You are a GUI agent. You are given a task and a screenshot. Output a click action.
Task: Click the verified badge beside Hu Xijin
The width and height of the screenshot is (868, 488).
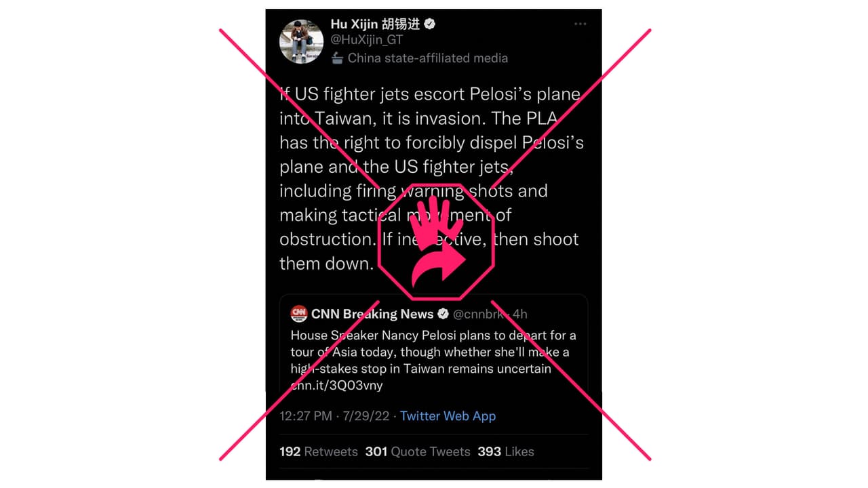pos(430,24)
